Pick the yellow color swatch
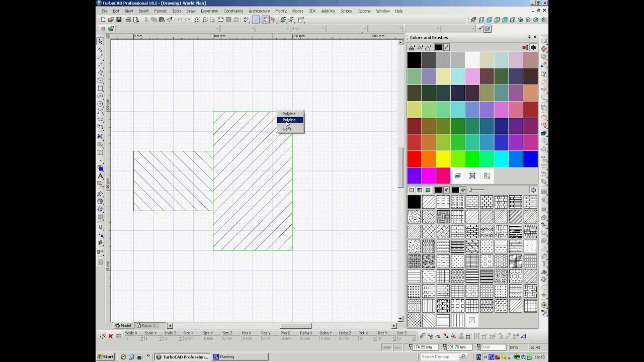The height and width of the screenshot is (362, 644). tap(443, 159)
